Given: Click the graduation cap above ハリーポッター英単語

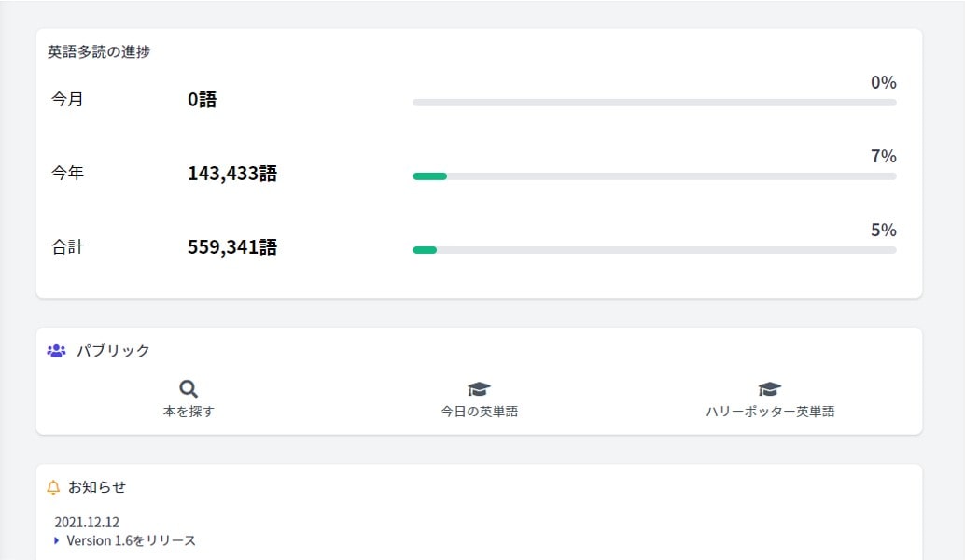Looking at the screenshot, I should (x=770, y=389).
